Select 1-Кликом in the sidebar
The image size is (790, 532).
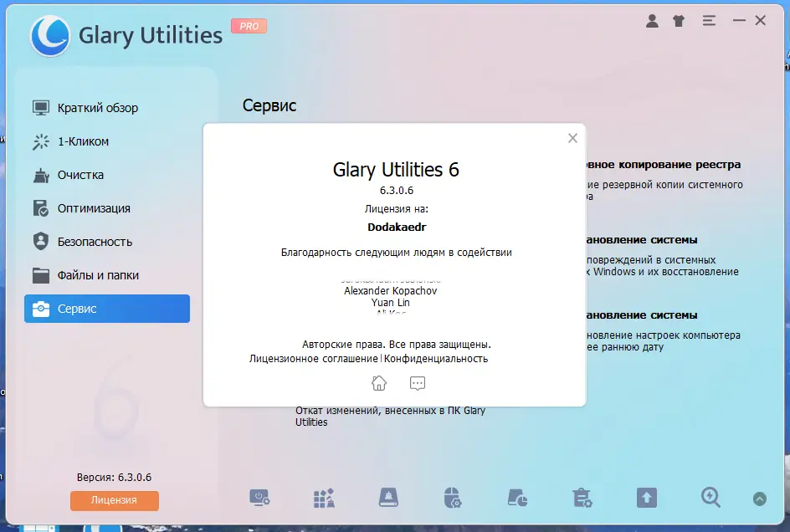[107, 141]
